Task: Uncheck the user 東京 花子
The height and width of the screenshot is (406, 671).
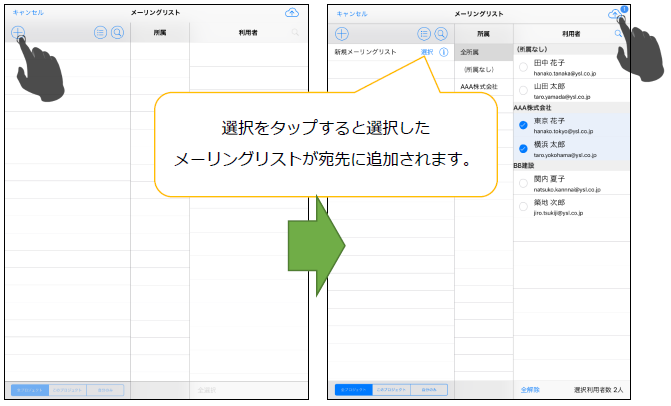Action: point(524,126)
